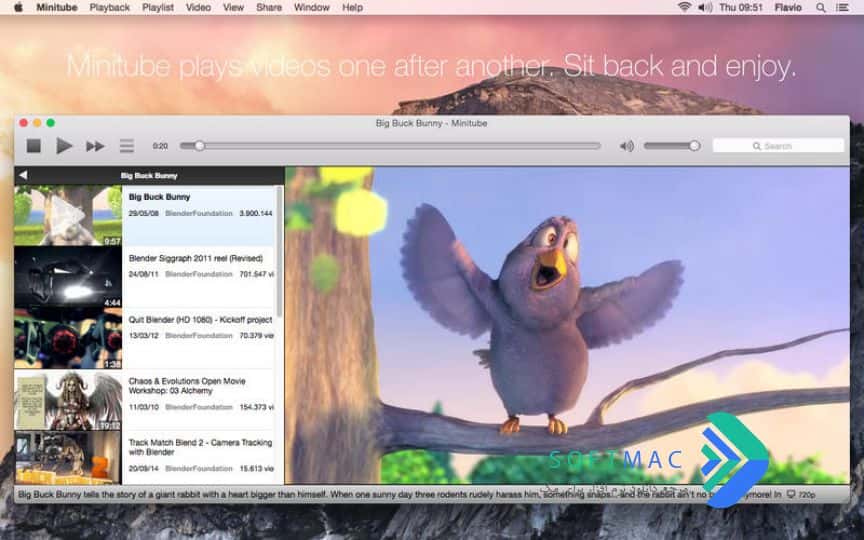This screenshot has height=540, width=864.
Task: Open the Notification Center icon
Action: point(843,8)
